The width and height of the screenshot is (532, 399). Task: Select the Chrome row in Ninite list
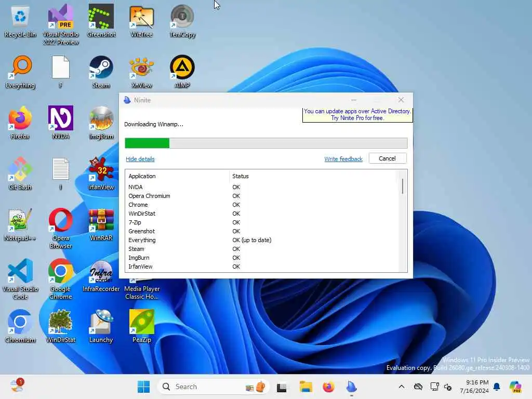coord(262,205)
